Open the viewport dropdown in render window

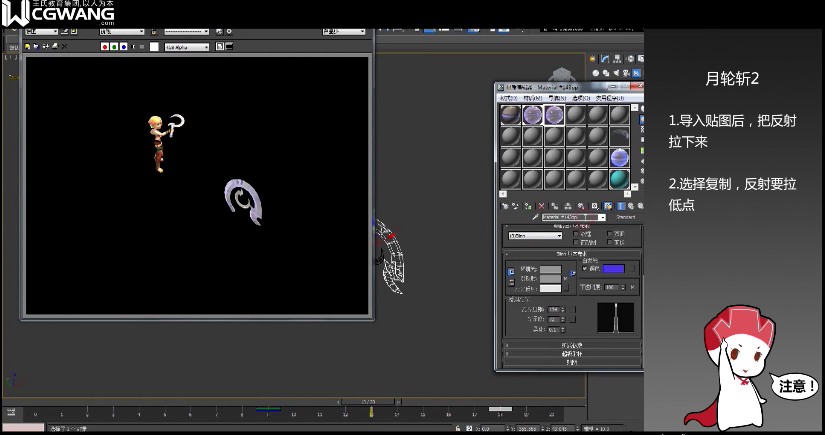[122, 32]
